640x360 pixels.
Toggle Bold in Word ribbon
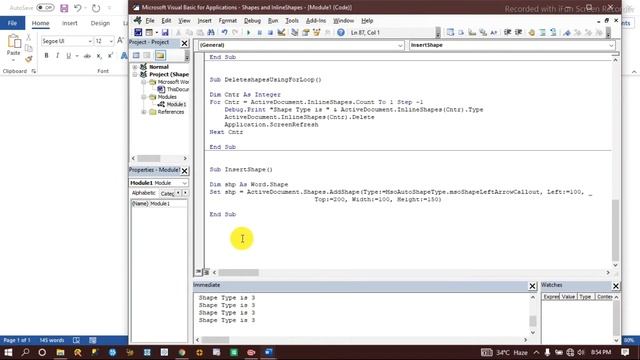[x=47, y=56]
